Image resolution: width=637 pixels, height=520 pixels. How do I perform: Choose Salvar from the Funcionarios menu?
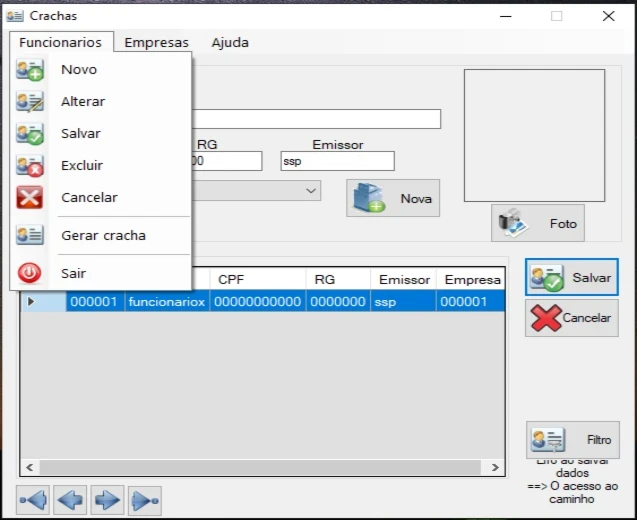pos(80,134)
